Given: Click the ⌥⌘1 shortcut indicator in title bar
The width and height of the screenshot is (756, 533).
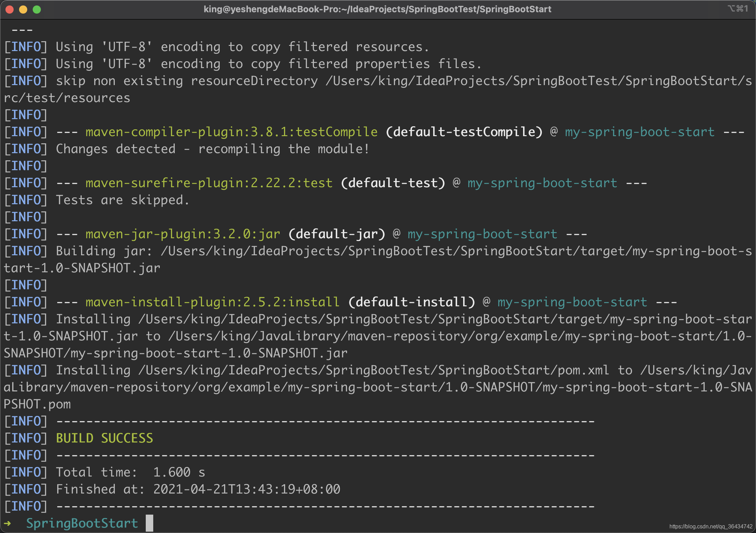Looking at the screenshot, I should 738,9.
